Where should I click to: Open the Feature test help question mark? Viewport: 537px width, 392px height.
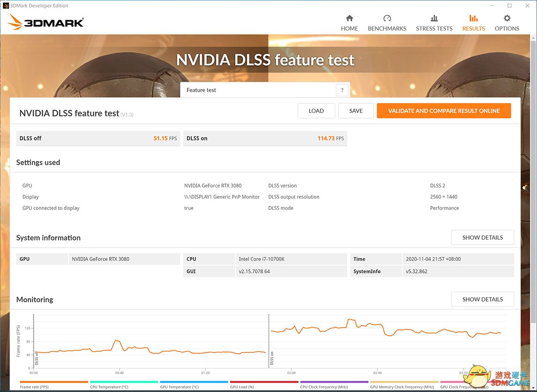coord(342,90)
